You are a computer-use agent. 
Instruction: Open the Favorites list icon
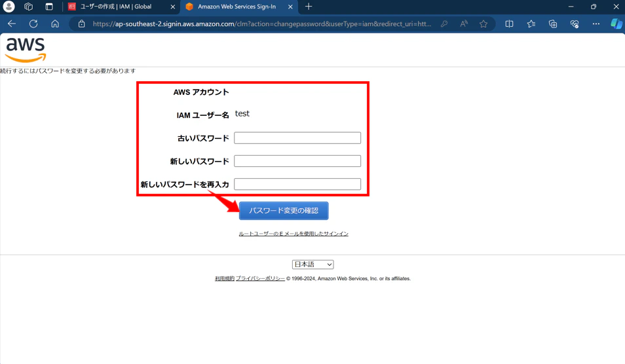click(531, 24)
